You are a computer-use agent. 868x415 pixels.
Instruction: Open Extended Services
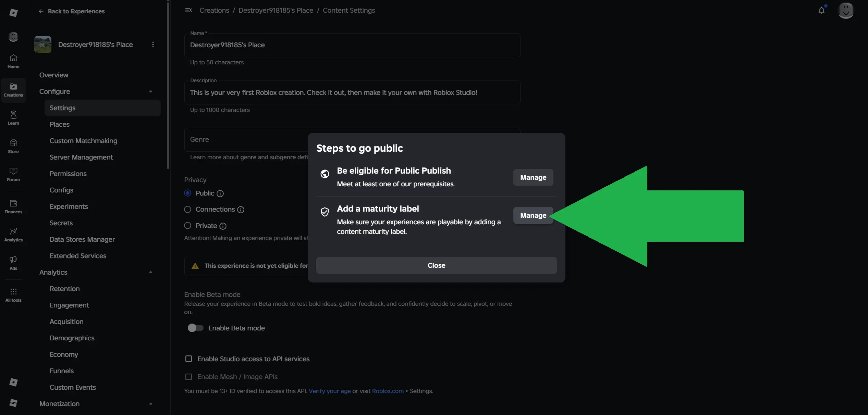click(78, 256)
